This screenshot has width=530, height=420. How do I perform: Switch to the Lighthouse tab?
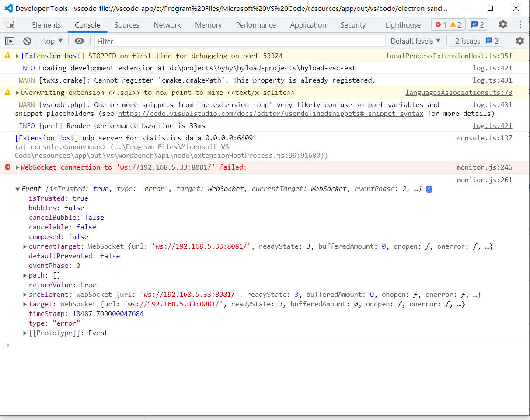(403, 25)
